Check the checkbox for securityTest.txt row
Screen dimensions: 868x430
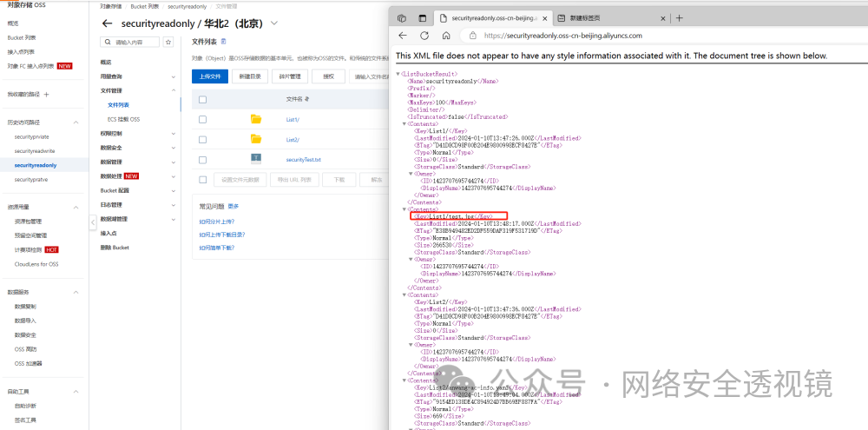[202, 160]
